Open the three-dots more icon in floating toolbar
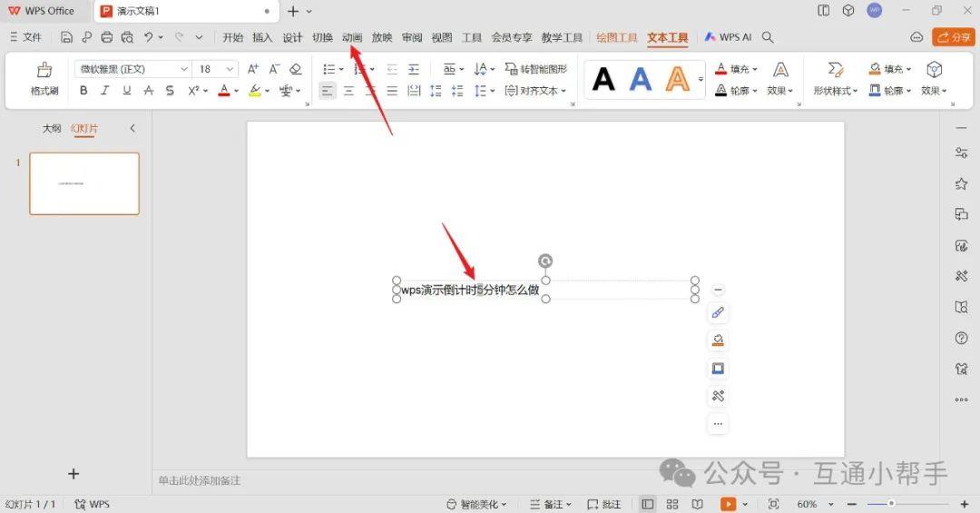 point(718,424)
